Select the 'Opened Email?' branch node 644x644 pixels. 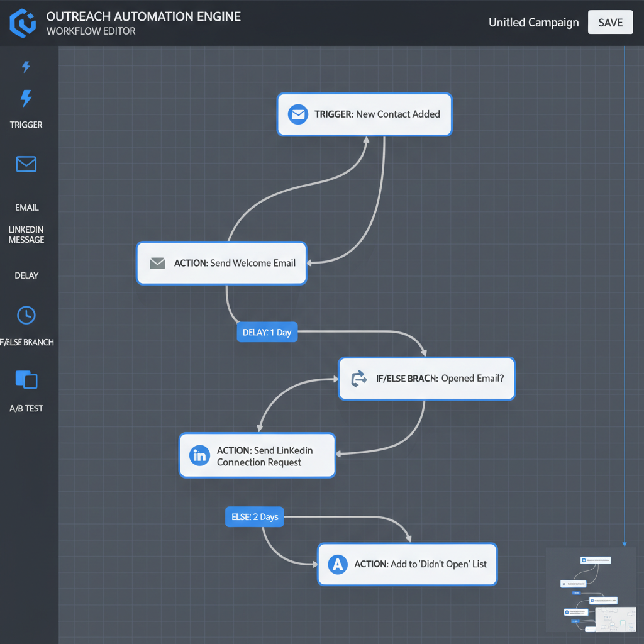(426, 379)
